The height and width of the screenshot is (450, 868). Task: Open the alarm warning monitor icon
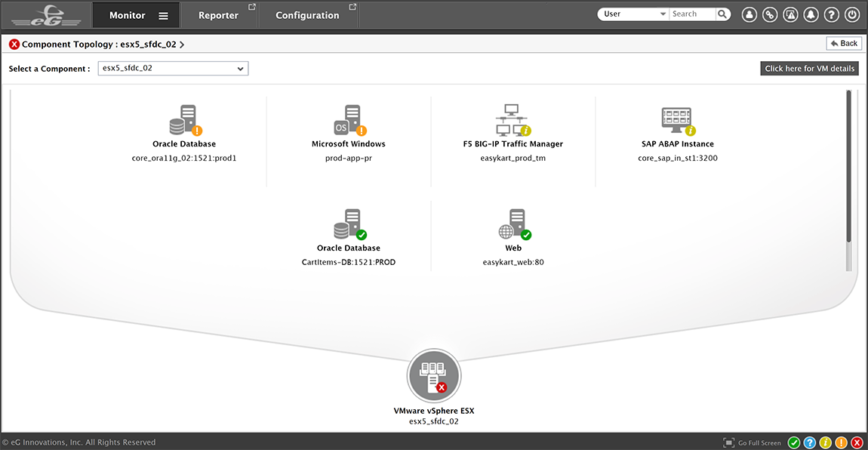click(790, 15)
